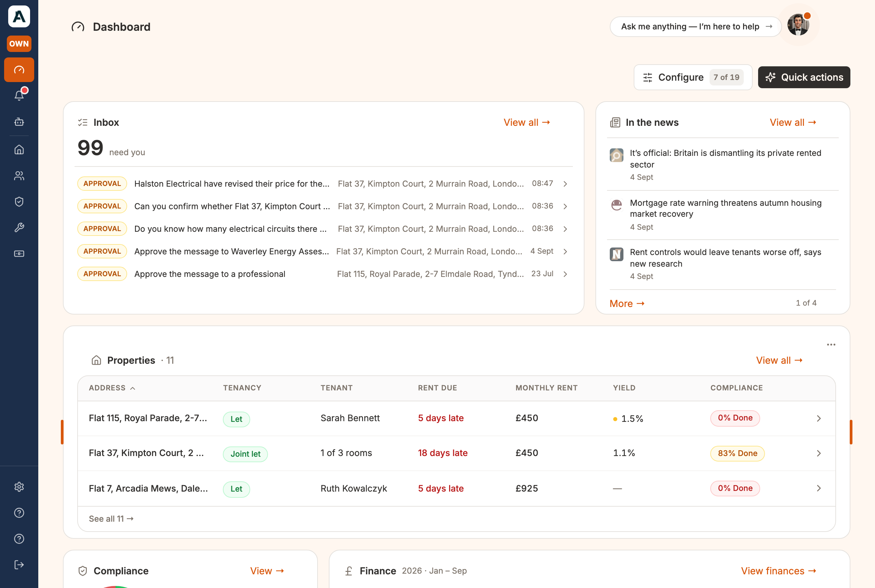Click 'Joint let' tenancy badge
Screen dimensions: 875x588
click(x=245, y=454)
